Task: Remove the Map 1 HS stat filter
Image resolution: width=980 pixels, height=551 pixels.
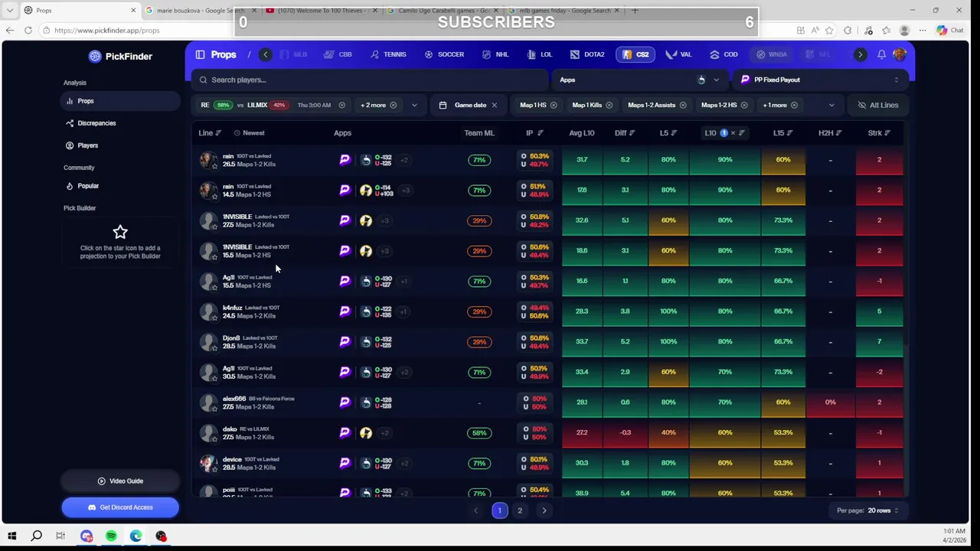Action: (x=553, y=105)
